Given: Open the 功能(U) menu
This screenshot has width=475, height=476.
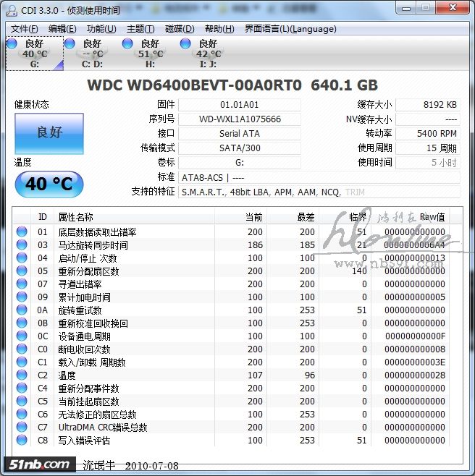Looking at the screenshot, I should 101,29.
